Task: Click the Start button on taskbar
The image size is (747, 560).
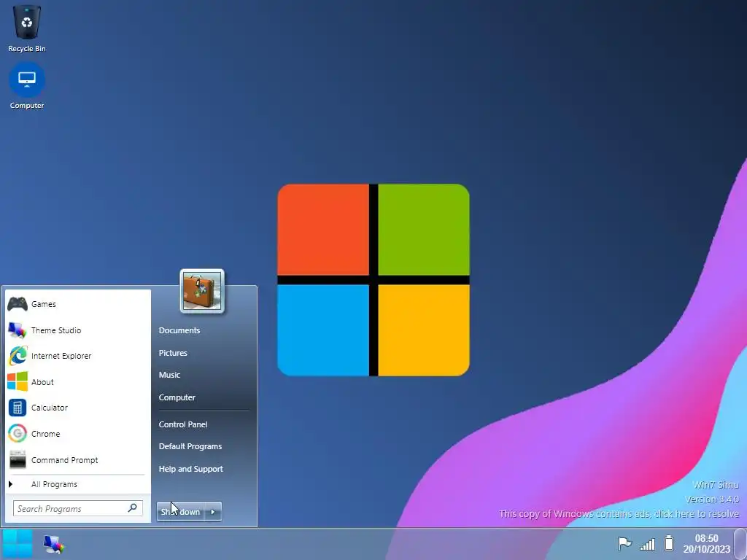Action: pos(18,544)
